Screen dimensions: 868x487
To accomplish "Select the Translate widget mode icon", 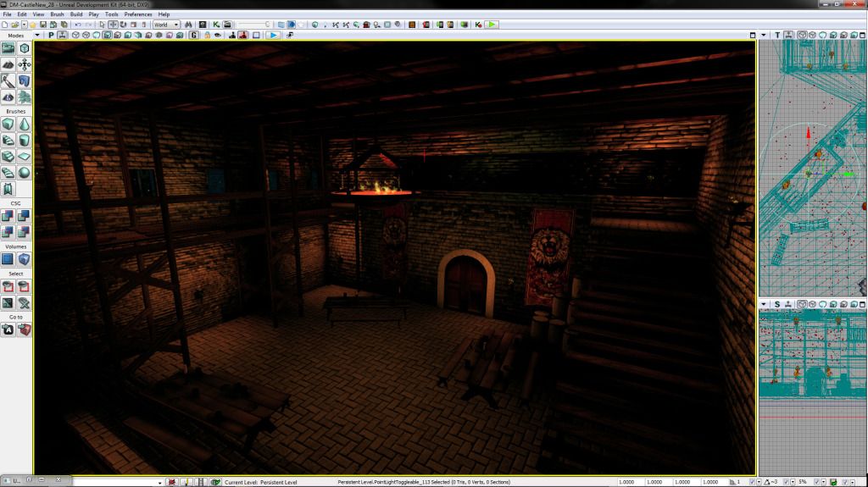I will tap(113, 25).
